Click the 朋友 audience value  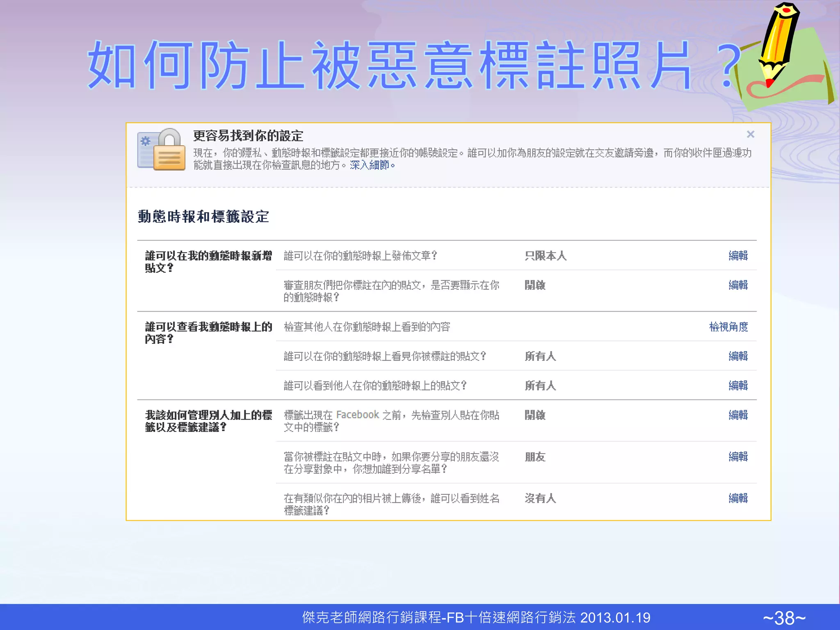click(x=535, y=457)
